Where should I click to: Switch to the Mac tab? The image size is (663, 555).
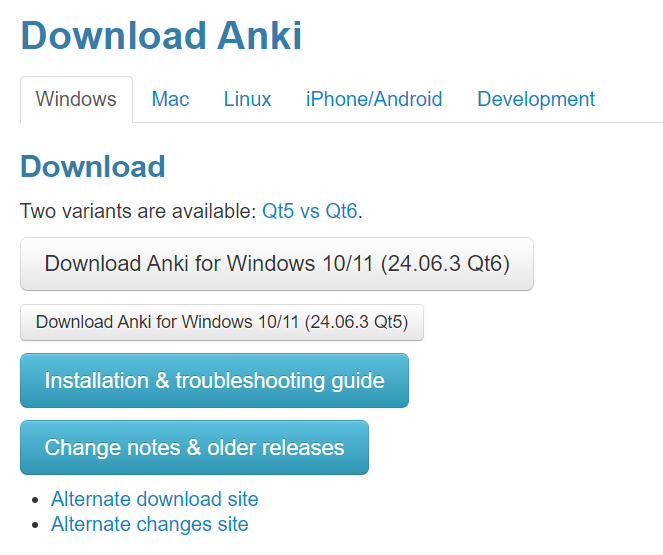point(170,99)
